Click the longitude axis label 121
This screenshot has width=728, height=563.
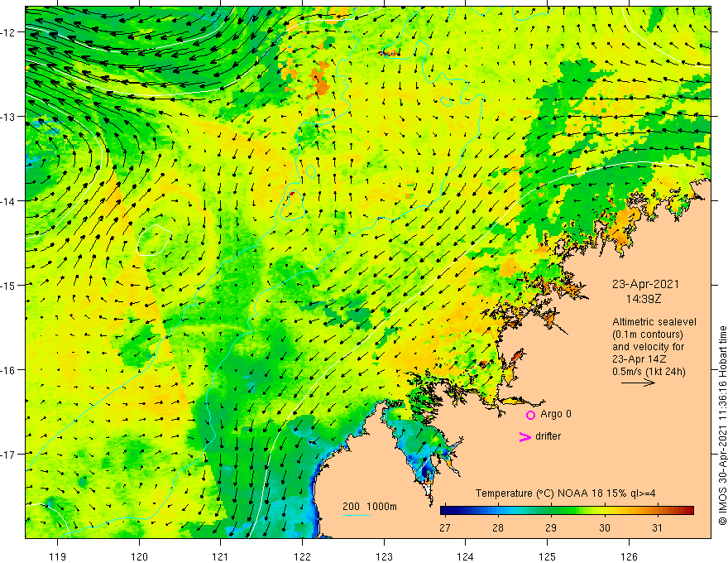point(221,556)
